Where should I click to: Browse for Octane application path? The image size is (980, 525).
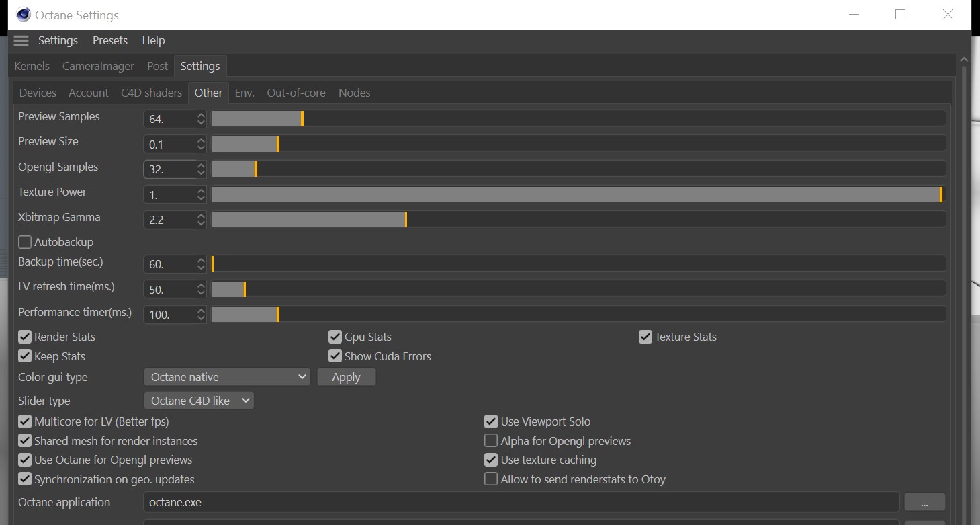click(x=924, y=502)
